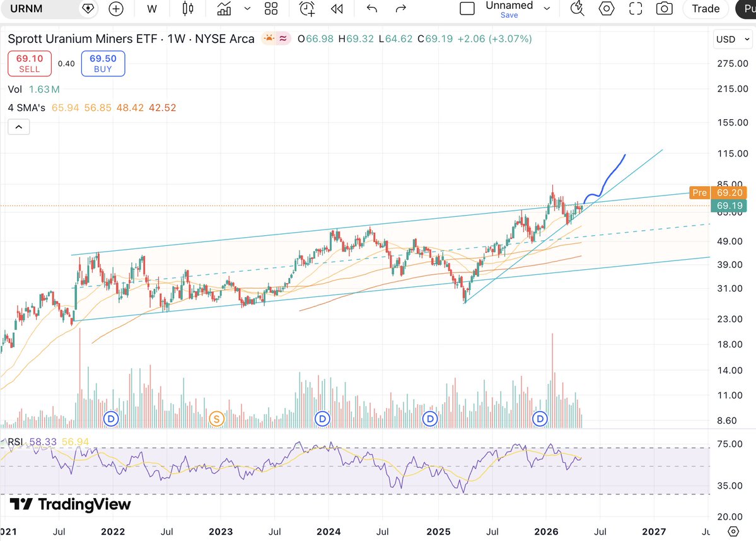Click the TradingView logo
Viewport: 756px width, 541px height.
[71, 504]
